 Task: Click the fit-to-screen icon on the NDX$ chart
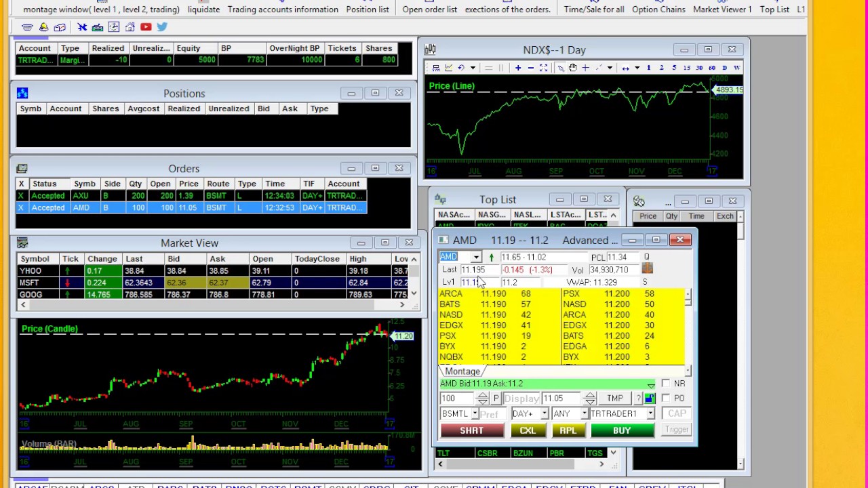click(543, 68)
